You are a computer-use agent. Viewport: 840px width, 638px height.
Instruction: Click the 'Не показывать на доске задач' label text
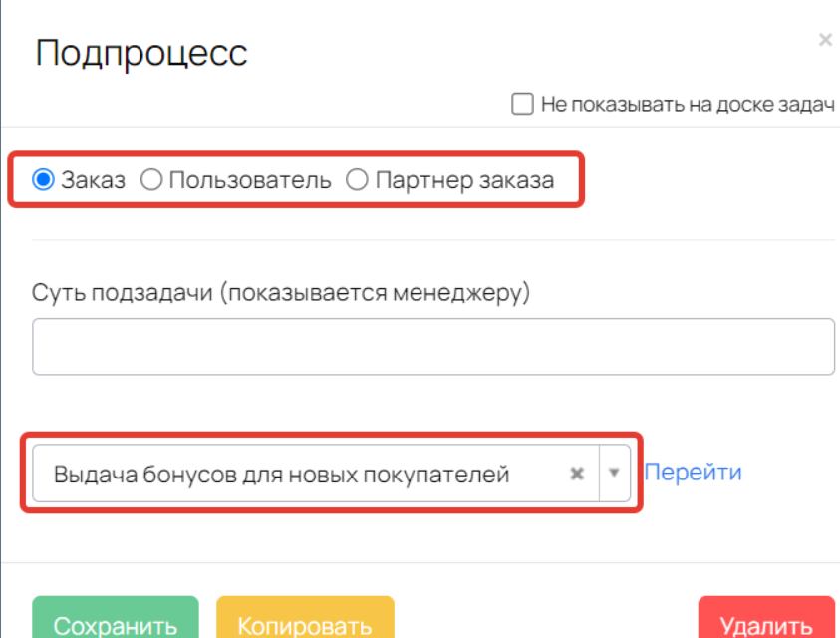coord(688,104)
